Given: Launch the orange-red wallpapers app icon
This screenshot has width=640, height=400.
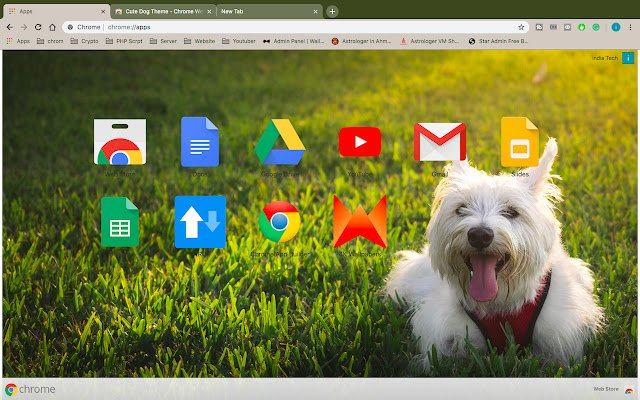Looking at the screenshot, I should click(x=359, y=221).
